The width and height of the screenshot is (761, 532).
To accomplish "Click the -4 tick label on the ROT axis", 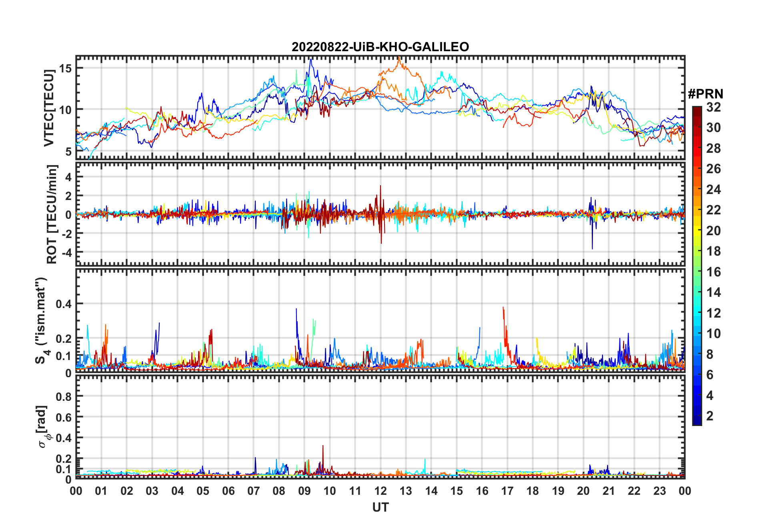I will click(67, 252).
